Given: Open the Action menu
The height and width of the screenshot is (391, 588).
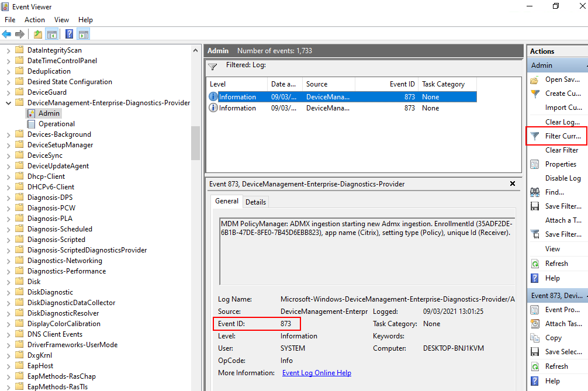Looking at the screenshot, I should coord(34,20).
